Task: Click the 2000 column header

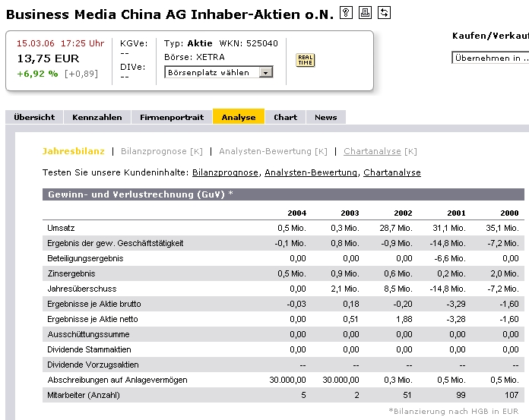Action: click(509, 213)
